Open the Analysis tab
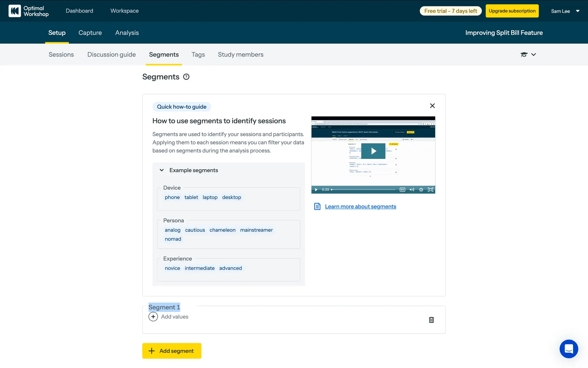The width and height of the screenshot is (588, 368). 127,33
